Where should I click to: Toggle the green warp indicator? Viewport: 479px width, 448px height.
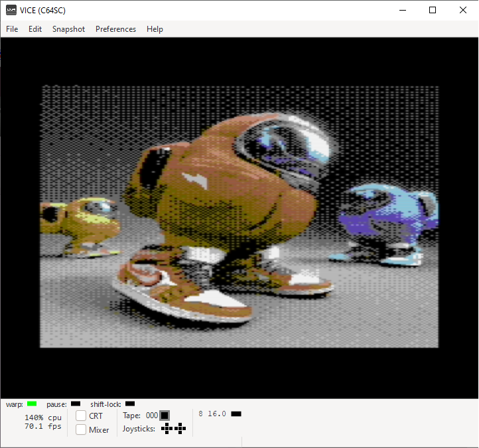tap(32, 404)
